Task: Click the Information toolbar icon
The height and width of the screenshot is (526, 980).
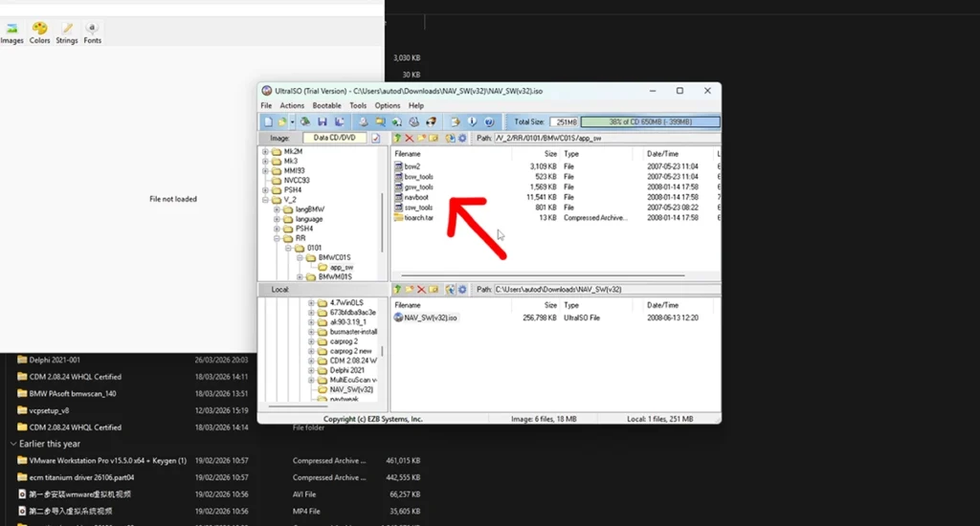Action: tap(473, 121)
